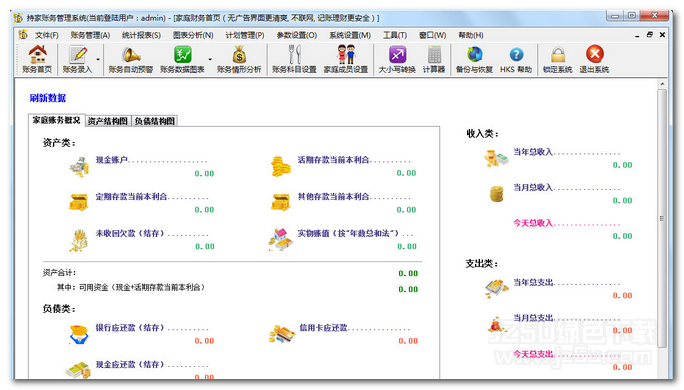Open the 大小写转换 converter tool
The height and width of the screenshot is (390, 684).
tap(397, 59)
